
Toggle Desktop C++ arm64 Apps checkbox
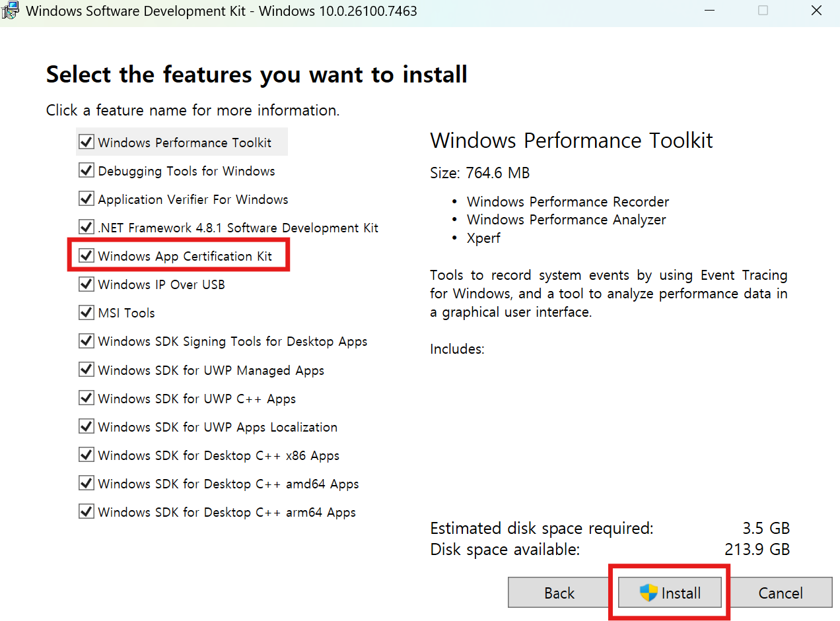86,511
